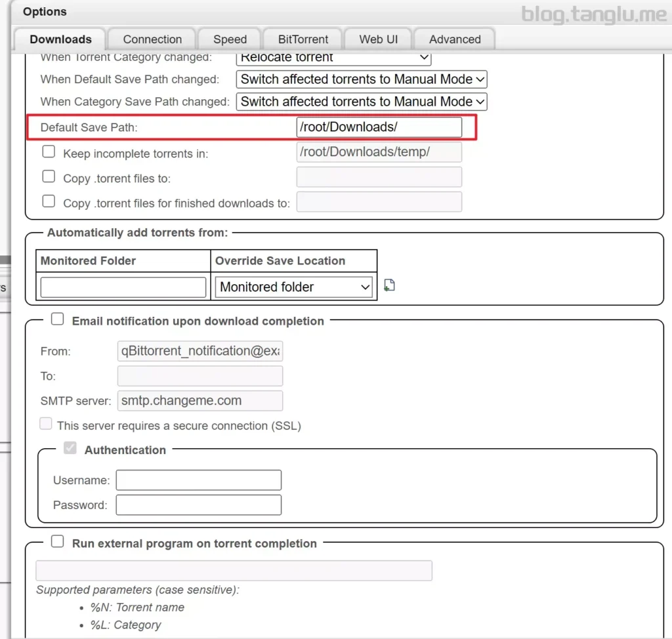
Task: Enable email notification upon download completion
Action: click(x=58, y=319)
